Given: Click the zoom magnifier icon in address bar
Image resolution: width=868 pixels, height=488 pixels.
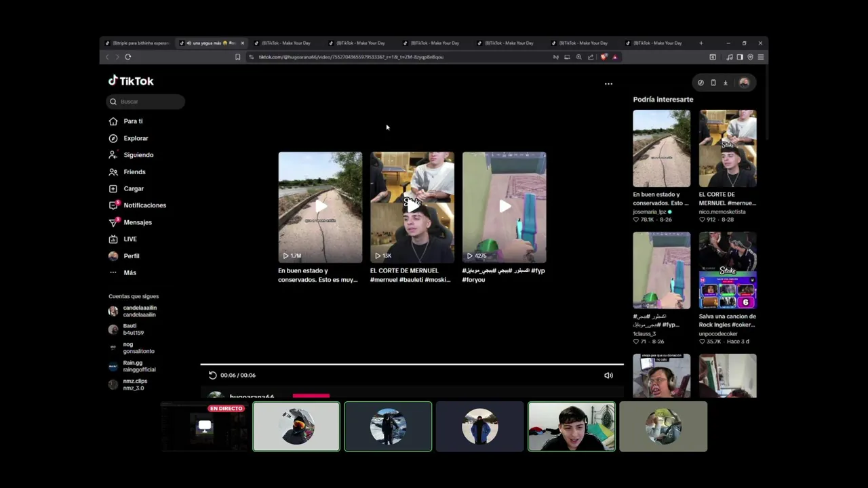Looking at the screenshot, I should pos(578,57).
